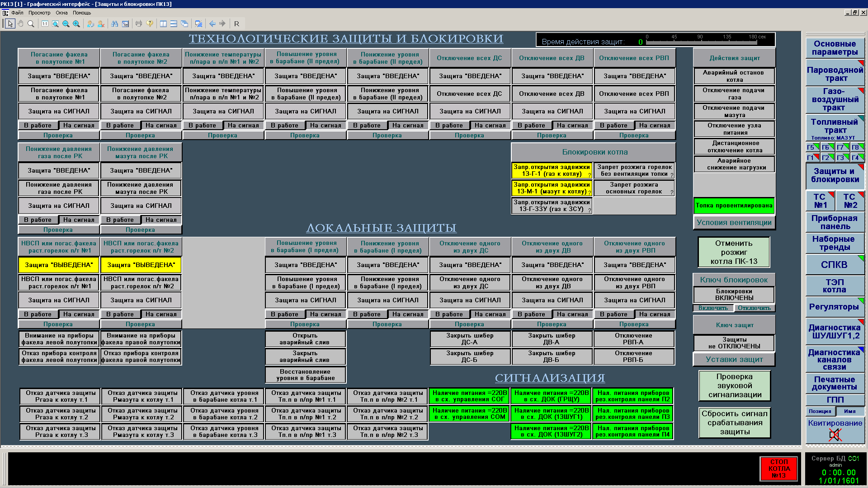Click Отключить under Ключ блокировок
The height and width of the screenshot is (488, 868).
[x=754, y=308]
